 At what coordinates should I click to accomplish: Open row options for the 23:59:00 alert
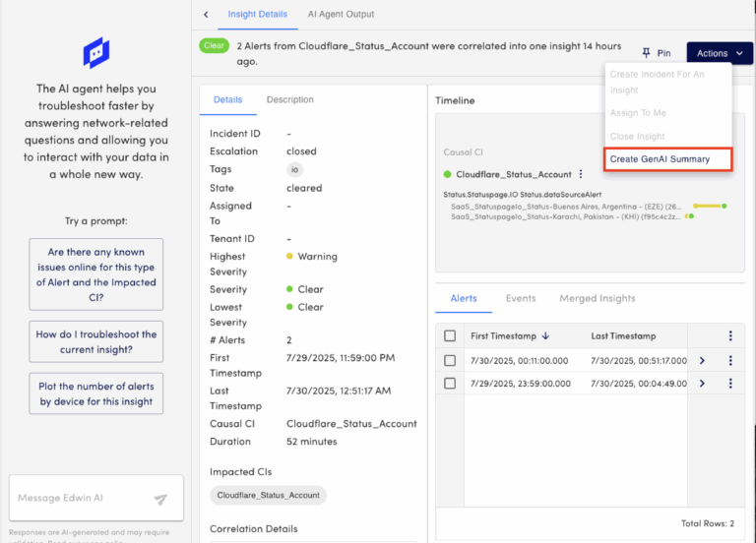pos(730,384)
